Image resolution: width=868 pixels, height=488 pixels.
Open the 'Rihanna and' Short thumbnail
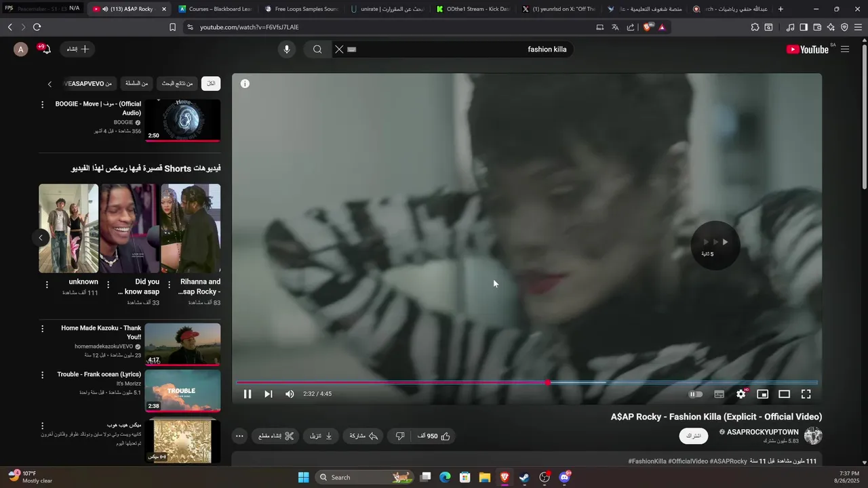tap(191, 228)
